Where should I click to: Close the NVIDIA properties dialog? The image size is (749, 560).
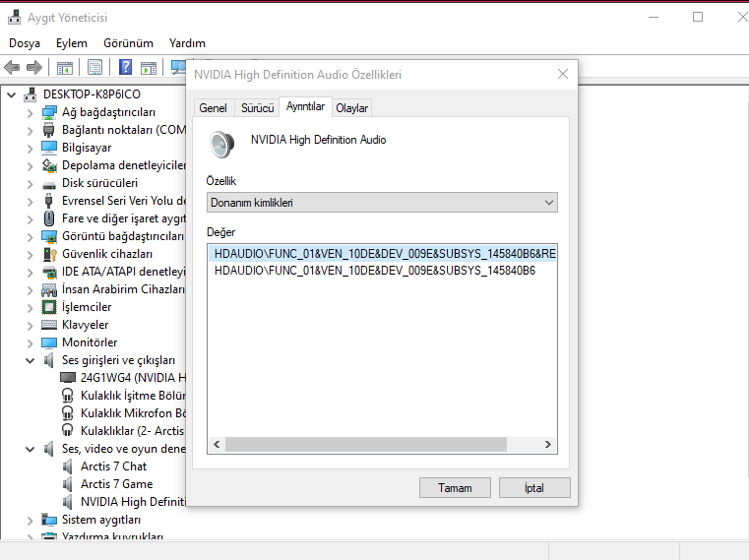tap(563, 74)
